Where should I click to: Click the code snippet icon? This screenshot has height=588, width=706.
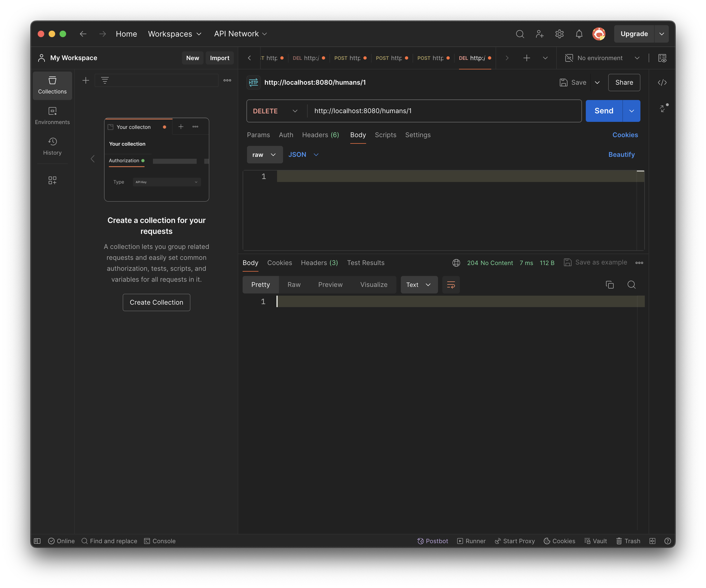pyautogui.click(x=662, y=82)
